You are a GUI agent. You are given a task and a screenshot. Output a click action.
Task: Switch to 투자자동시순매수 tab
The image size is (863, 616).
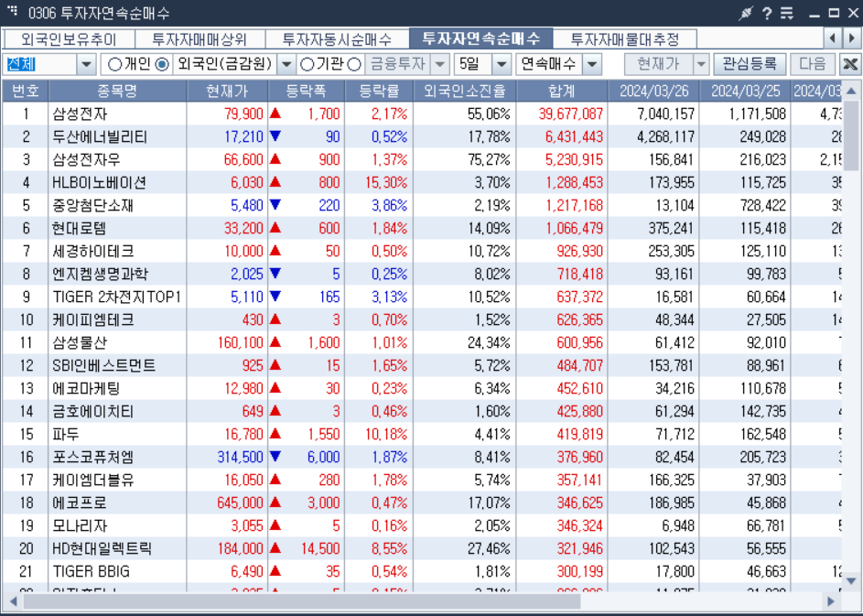337,39
